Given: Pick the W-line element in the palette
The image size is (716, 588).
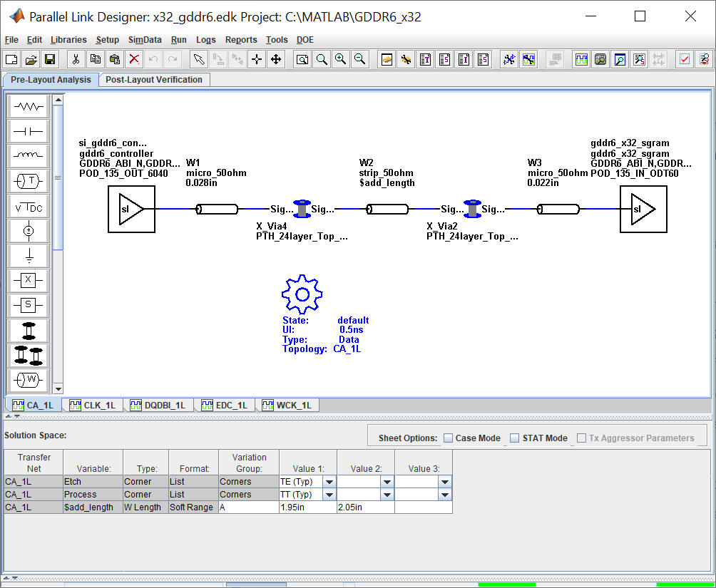Looking at the screenshot, I should point(29,379).
